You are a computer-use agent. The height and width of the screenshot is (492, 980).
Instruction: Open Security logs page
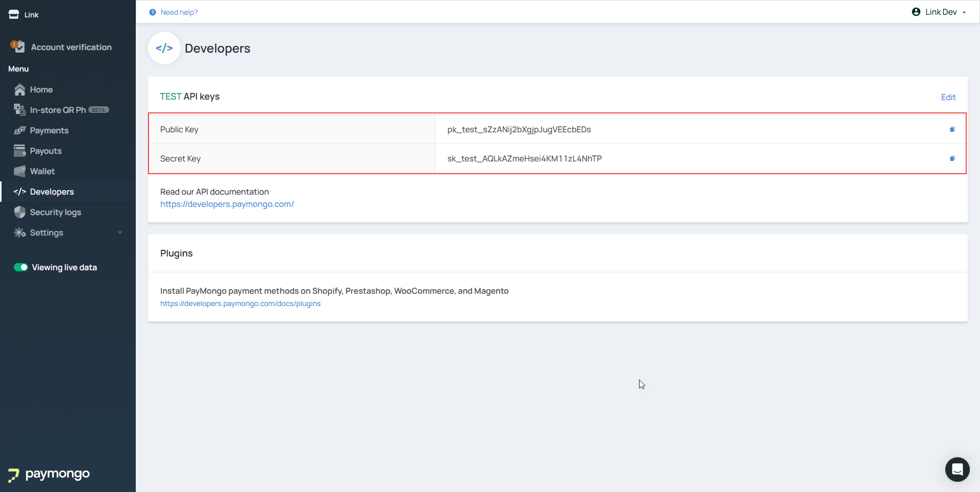pos(55,212)
